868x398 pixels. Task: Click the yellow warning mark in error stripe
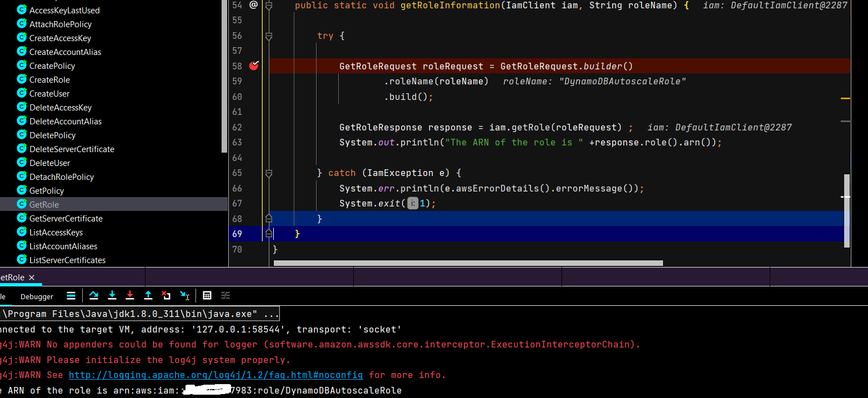845,98
